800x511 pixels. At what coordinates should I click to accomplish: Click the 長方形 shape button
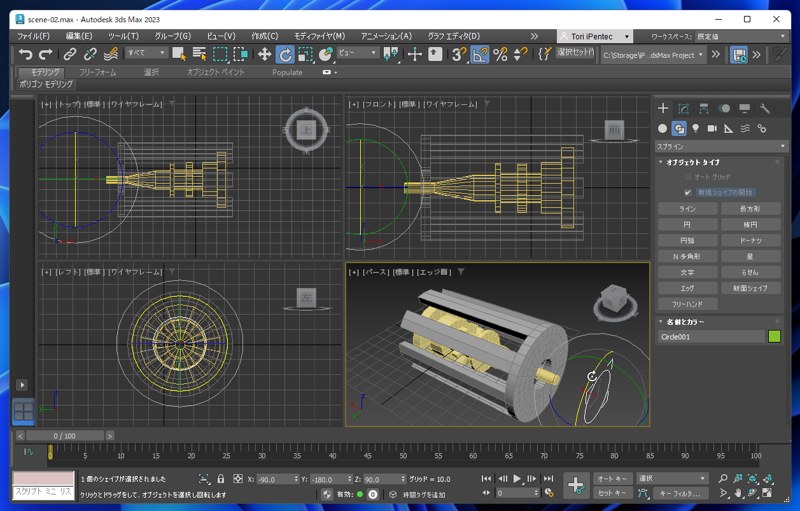pos(751,209)
